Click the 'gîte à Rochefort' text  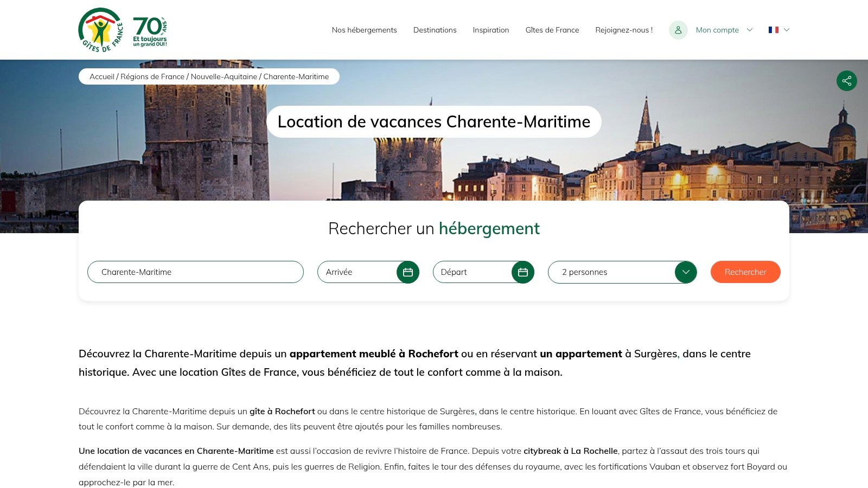282,412
